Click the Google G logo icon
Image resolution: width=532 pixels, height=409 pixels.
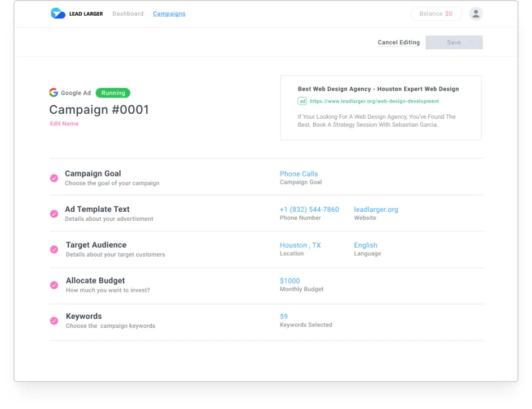54,92
